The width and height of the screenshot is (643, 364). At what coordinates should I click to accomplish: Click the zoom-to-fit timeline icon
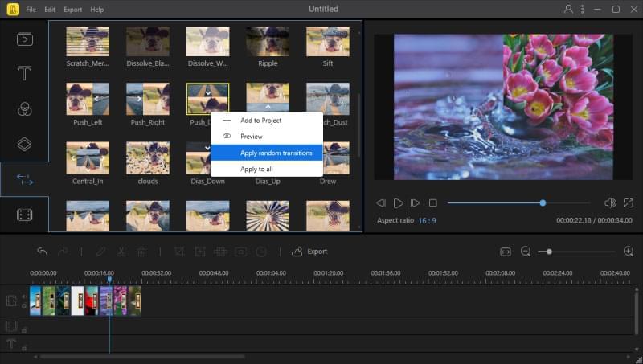pos(506,252)
